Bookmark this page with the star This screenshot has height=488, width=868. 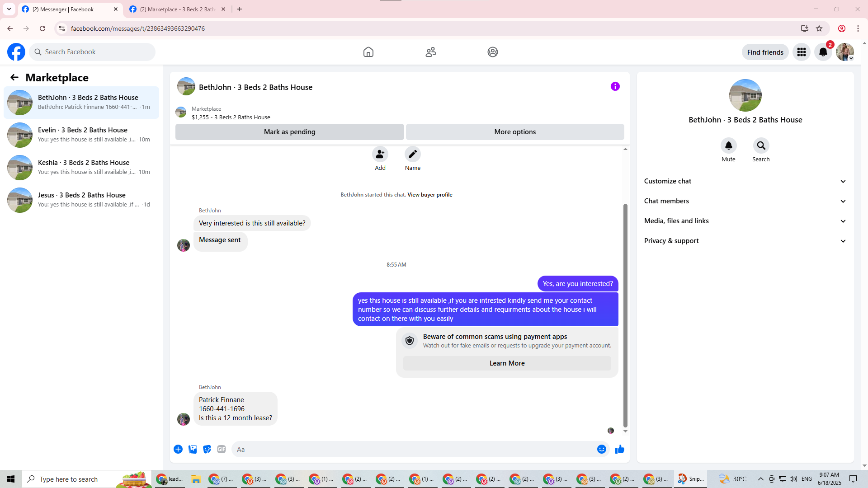click(819, 28)
